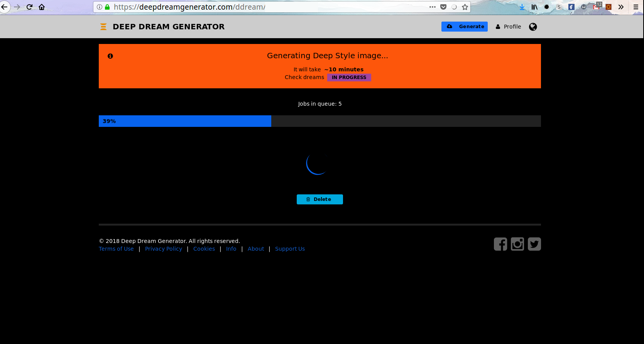This screenshot has height=344, width=644.
Task: Click the S extension icon
Action: click(559, 7)
